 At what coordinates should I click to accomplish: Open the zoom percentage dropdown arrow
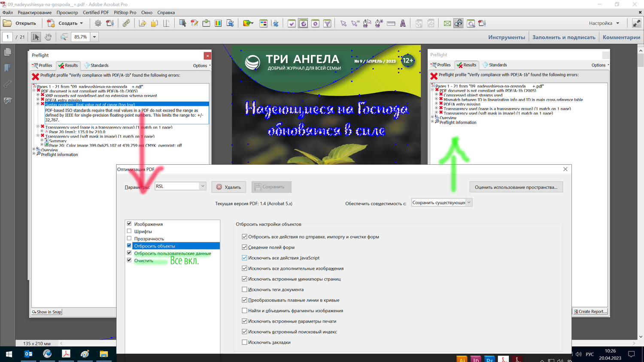click(94, 37)
